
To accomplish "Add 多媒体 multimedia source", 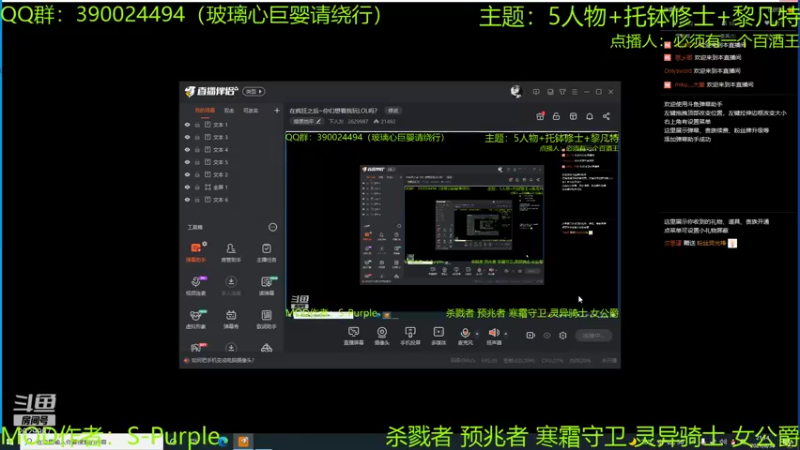I will pos(438,336).
